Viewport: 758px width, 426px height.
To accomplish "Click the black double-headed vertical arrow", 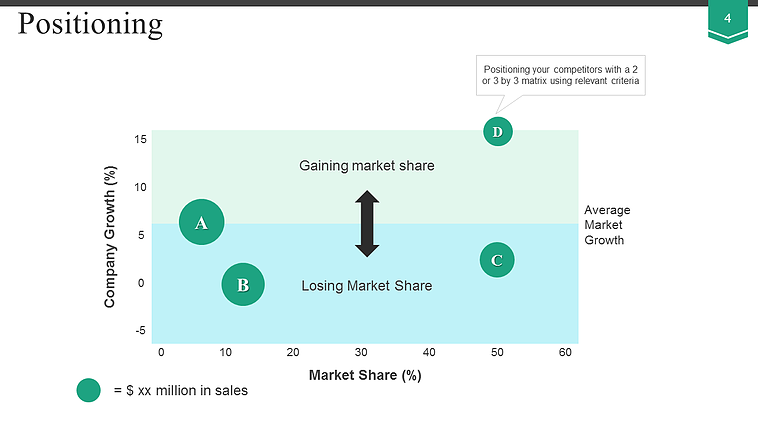I will pyautogui.click(x=367, y=223).
